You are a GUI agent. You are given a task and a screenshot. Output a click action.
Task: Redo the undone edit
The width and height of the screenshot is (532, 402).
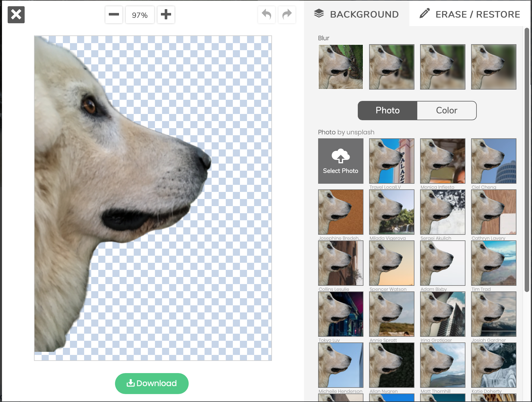287,14
